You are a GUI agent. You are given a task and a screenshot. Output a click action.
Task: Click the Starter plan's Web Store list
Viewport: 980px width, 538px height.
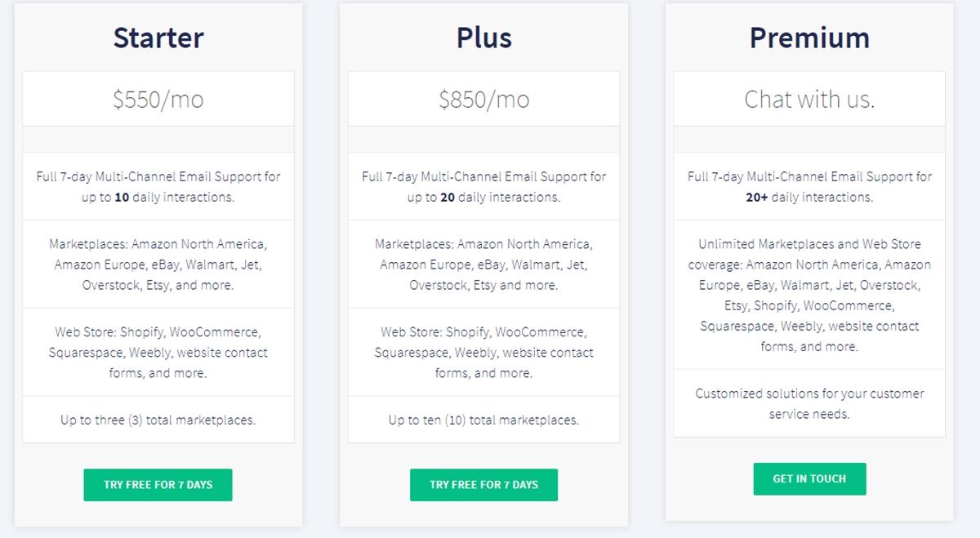(x=158, y=353)
